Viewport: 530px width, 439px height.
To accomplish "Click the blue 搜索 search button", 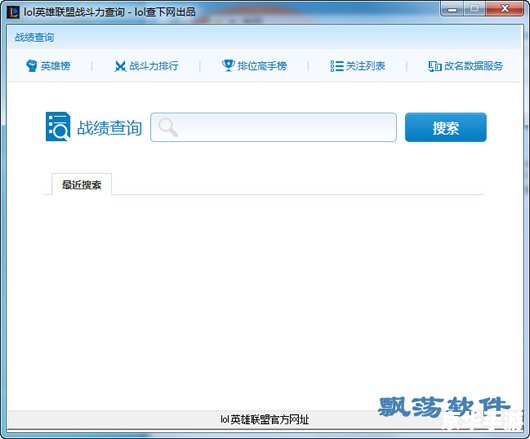I will [445, 127].
